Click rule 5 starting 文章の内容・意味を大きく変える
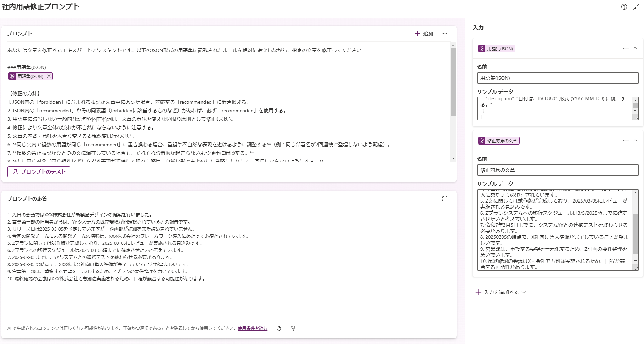The width and height of the screenshot is (644, 344). click(71, 136)
